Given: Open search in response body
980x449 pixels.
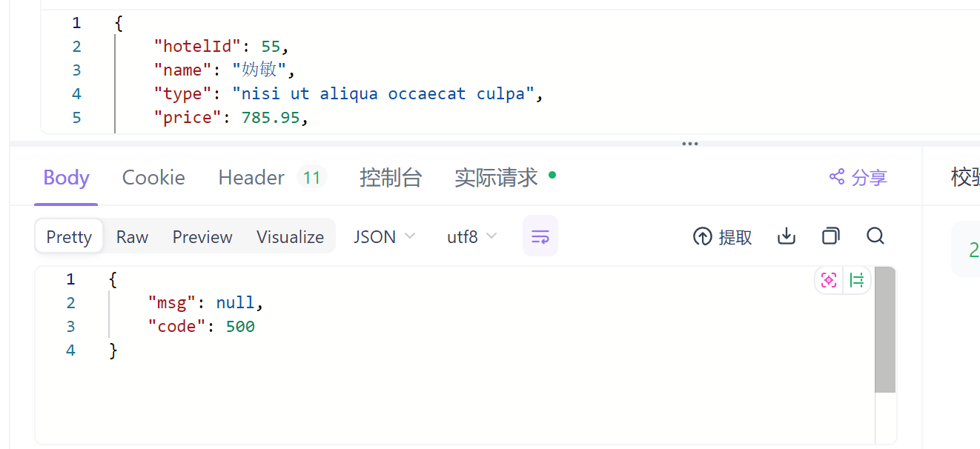Looking at the screenshot, I should click(x=875, y=236).
